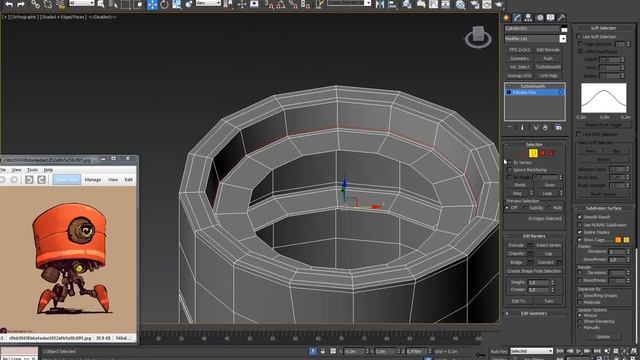Collapse the Subdivision Surface rollout header
Image resolution: width=640 pixels, height=360 pixels.
(603, 208)
